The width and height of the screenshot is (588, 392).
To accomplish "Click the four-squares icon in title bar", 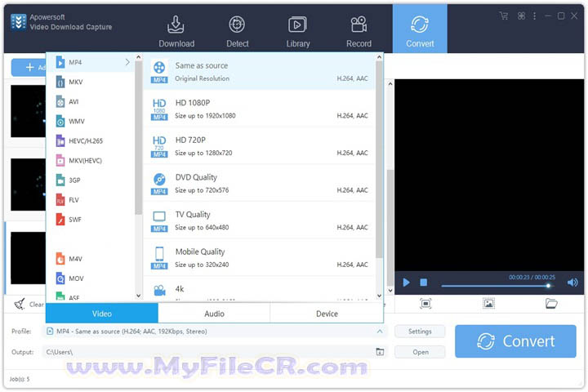I will [521, 16].
